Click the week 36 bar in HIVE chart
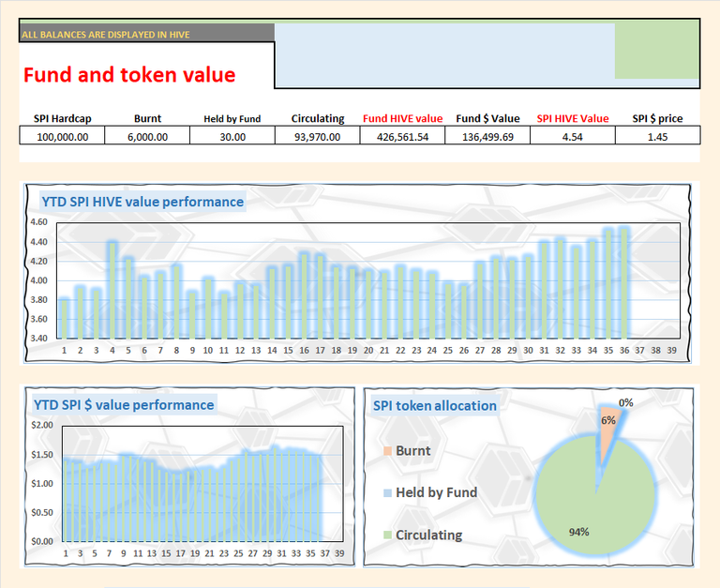The image size is (720, 588). [624, 283]
